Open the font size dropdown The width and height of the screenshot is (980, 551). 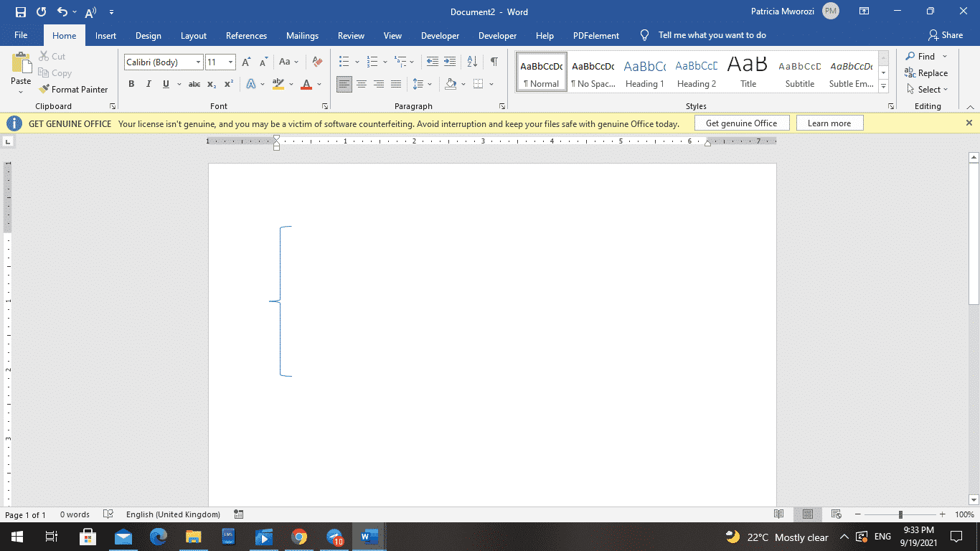point(230,62)
